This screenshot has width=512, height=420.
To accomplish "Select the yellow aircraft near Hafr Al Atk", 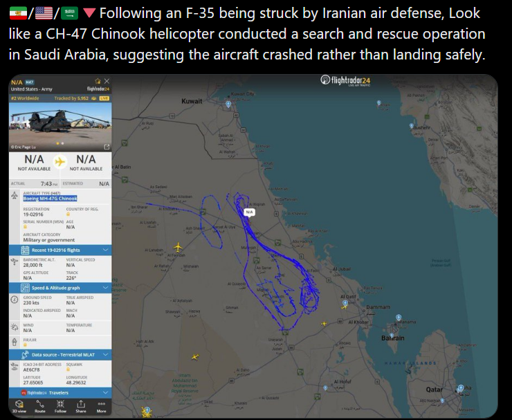I will [195, 356].
